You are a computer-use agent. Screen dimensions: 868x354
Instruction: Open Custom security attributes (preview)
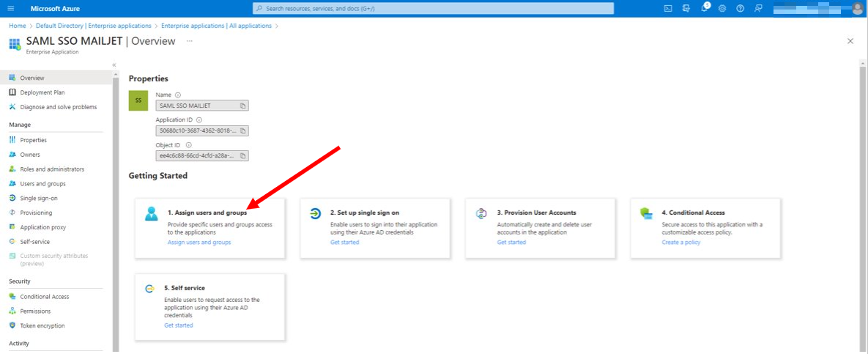56,259
